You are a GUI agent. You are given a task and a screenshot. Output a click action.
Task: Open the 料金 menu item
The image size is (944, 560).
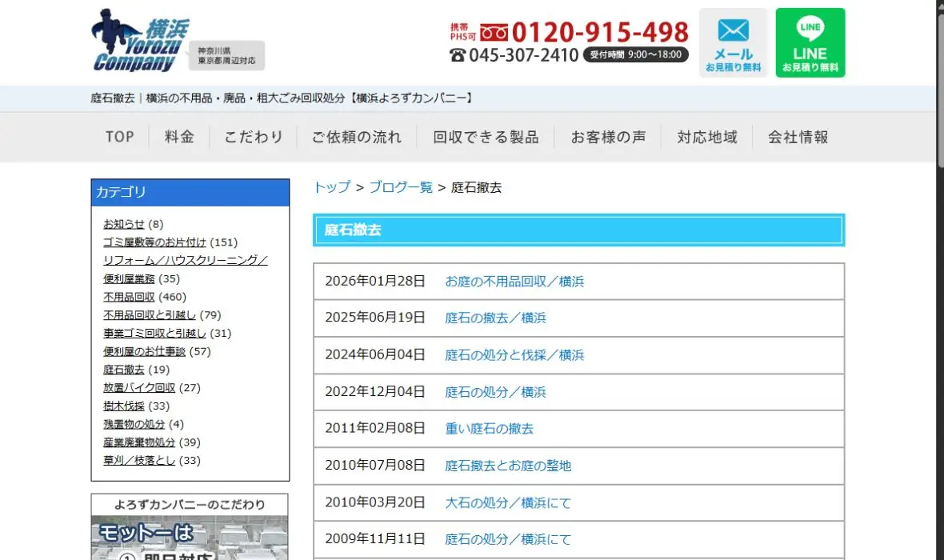pyautogui.click(x=179, y=138)
